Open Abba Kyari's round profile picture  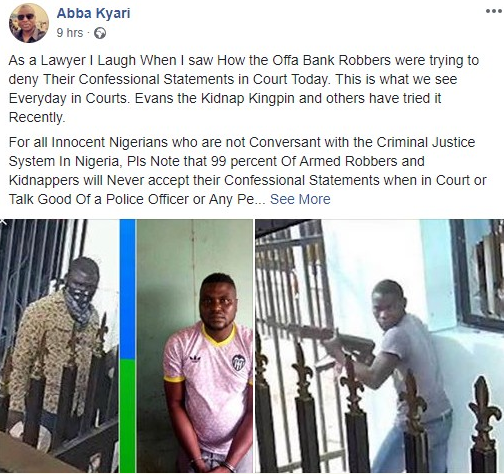29,23
